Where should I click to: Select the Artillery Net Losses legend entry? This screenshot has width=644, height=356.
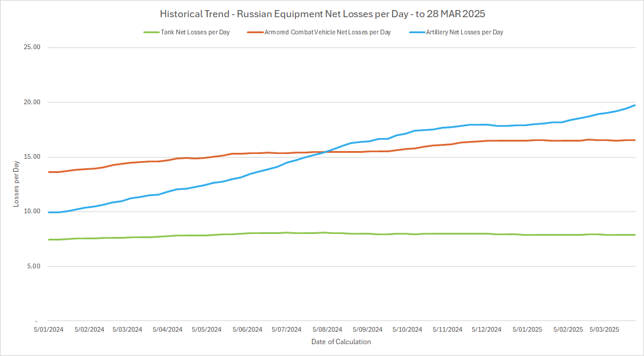[465, 32]
